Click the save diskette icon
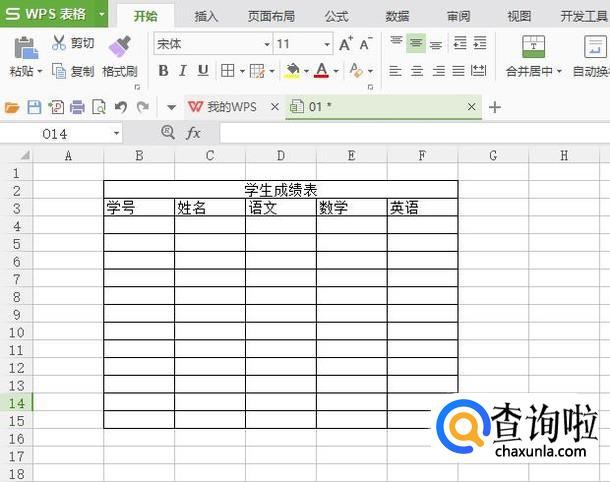 (x=34, y=107)
